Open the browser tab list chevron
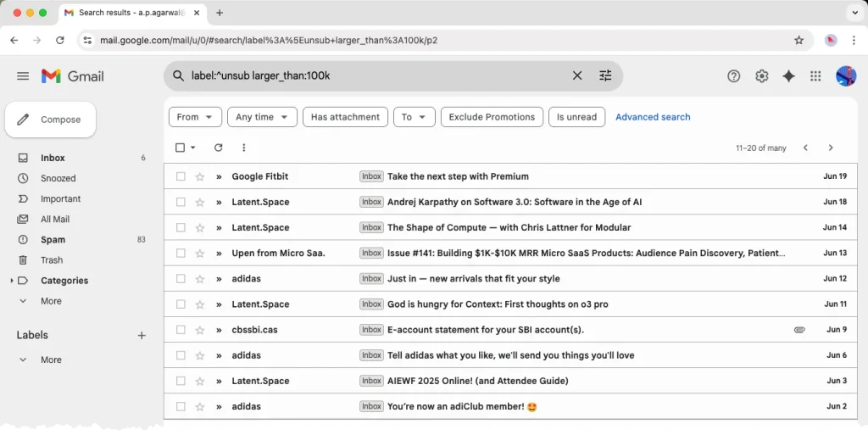The width and height of the screenshot is (868, 446). (854, 13)
